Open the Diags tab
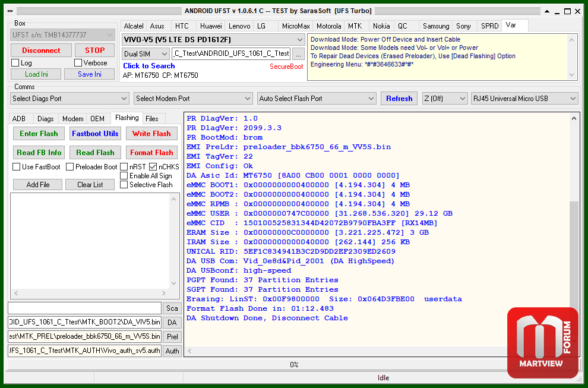 tap(45, 119)
